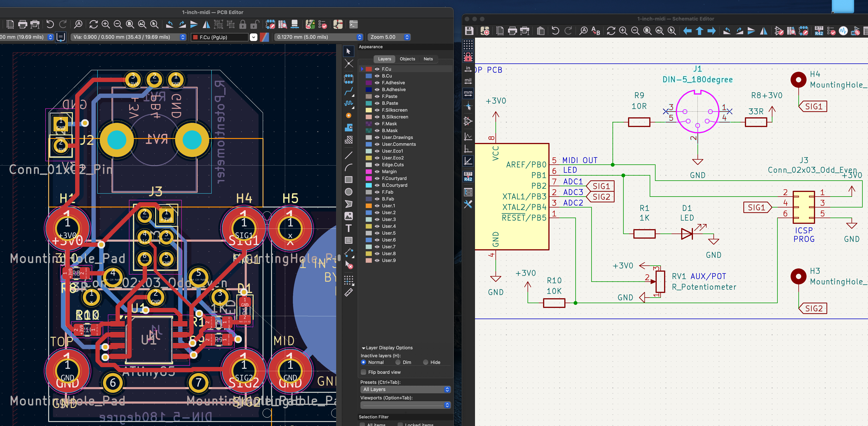868x426 pixels.
Task: Click Undo in PCB Editor toolbar
Action: [x=50, y=24]
